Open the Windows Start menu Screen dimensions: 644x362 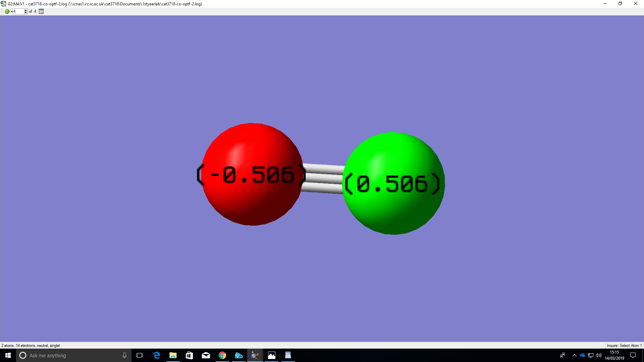[x=8, y=355]
